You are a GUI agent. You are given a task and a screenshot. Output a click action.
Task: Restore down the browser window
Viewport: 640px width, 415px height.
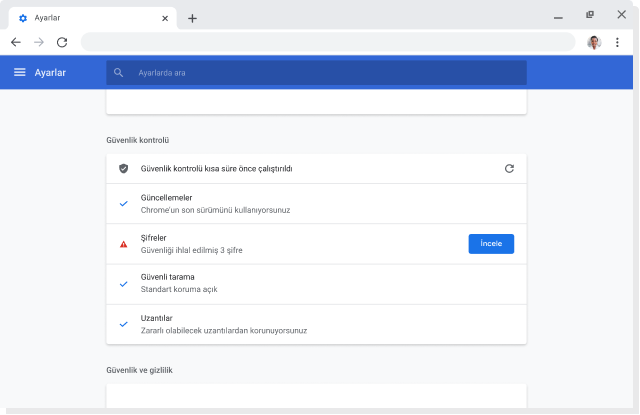coord(590,15)
